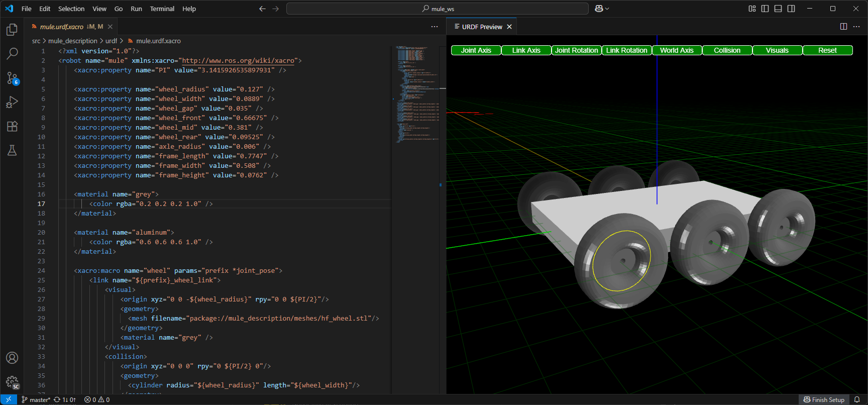Open the Extensions view icon

pyautogui.click(x=12, y=126)
